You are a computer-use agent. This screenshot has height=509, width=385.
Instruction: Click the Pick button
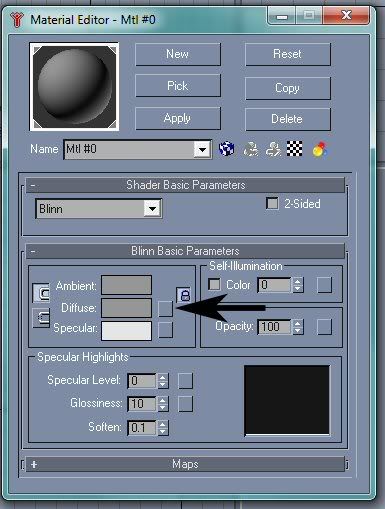(178, 86)
